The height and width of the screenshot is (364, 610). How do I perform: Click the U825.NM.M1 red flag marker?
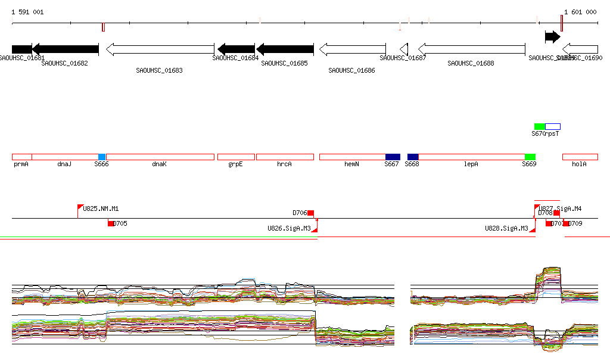click(80, 208)
